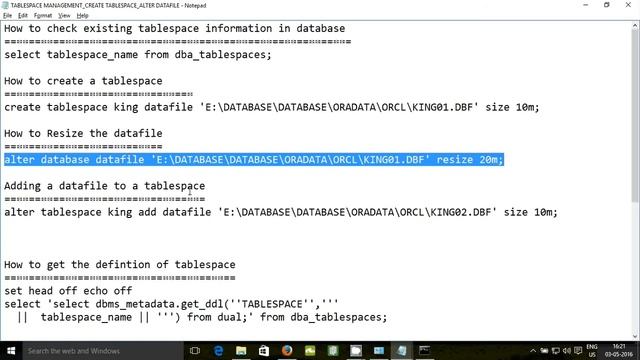Viewport: 640px width, 360px height.
Task: Switch to the Notepad taskbar icon
Action: [x=402, y=351]
